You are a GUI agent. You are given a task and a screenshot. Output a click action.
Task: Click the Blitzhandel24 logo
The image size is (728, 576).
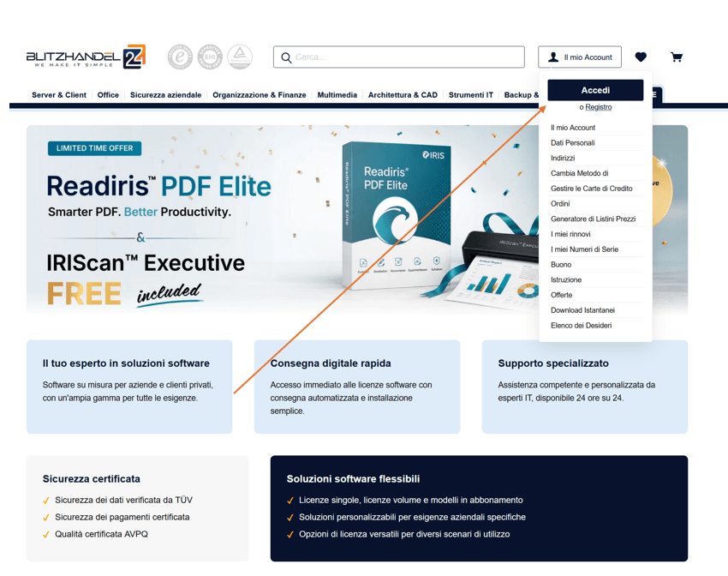(x=86, y=57)
